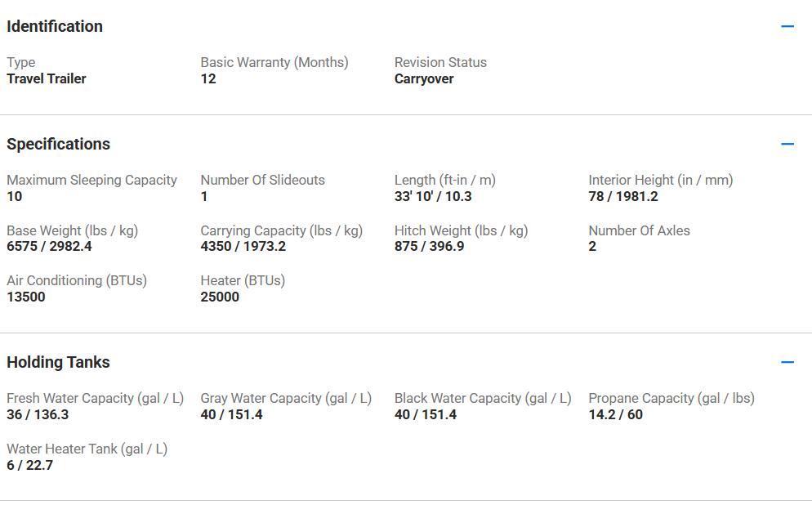Select the length value 33' 10' / 10.3

click(x=433, y=196)
